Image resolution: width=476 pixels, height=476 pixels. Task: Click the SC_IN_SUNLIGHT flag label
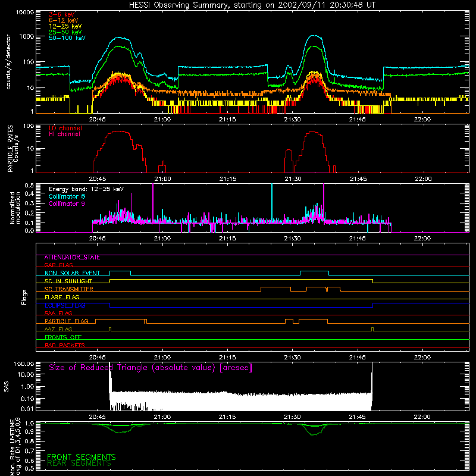(68, 281)
